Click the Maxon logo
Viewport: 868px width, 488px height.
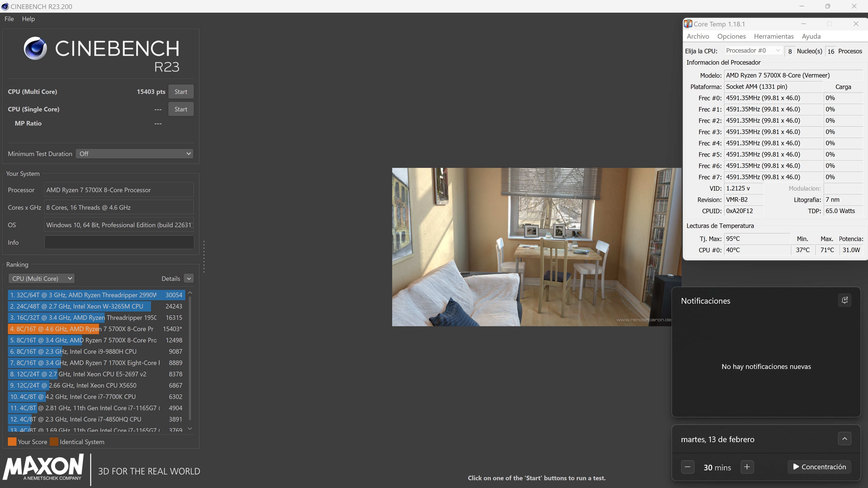pyautogui.click(x=43, y=467)
